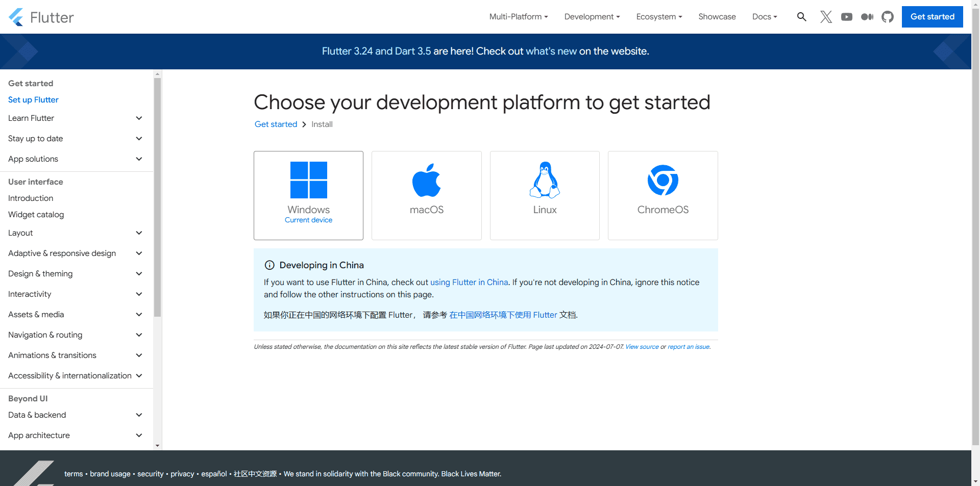
Task: Open Development dropdown menu
Action: [x=592, y=17]
